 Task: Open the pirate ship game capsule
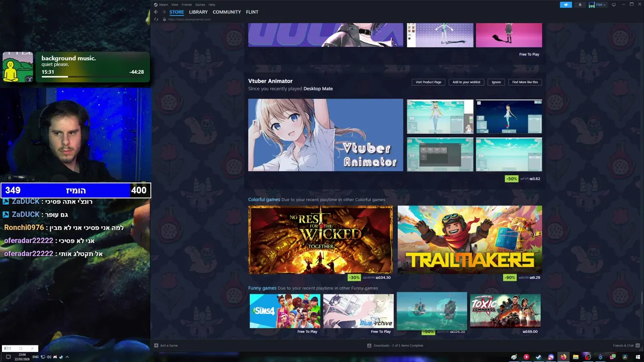pyautogui.click(x=432, y=311)
